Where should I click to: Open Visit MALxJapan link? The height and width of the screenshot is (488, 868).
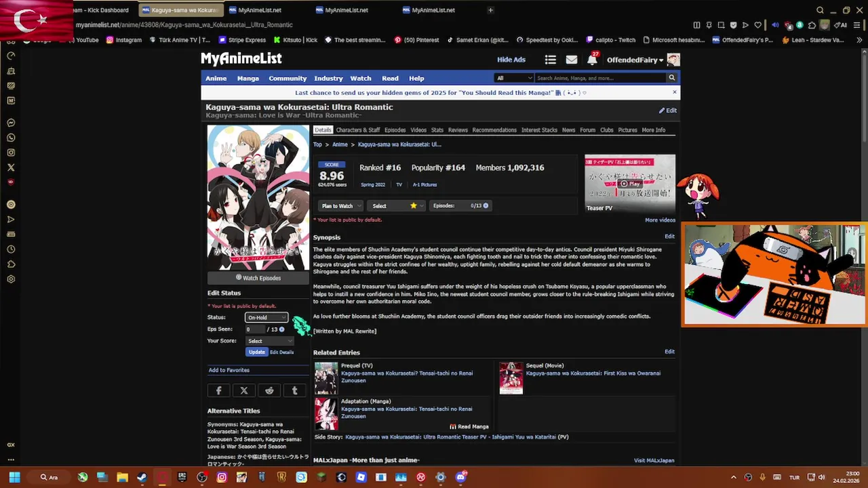pyautogui.click(x=654, y=461)
